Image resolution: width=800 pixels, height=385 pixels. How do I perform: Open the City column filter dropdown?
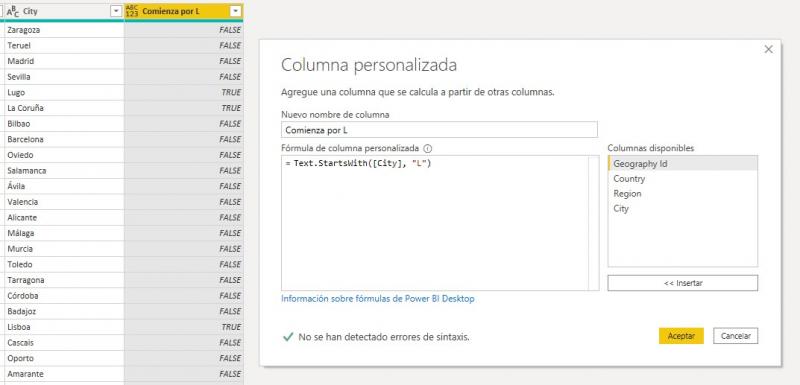click(116, 11)
